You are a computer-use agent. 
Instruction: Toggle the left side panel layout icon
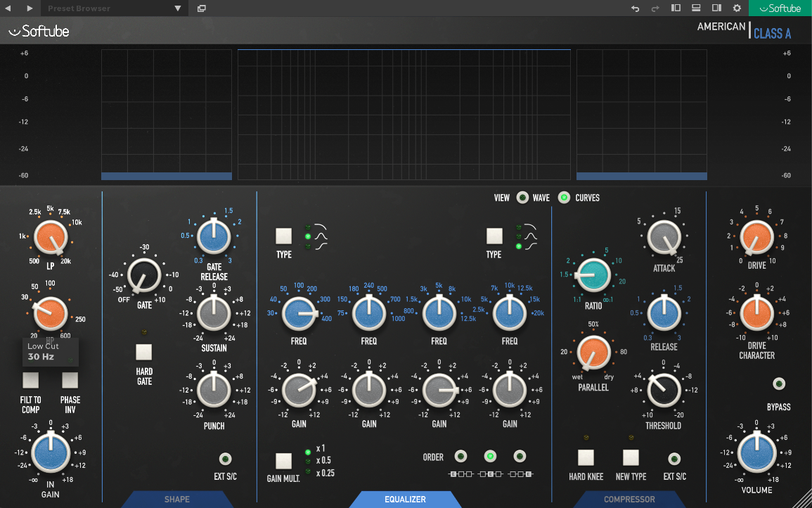676,8
